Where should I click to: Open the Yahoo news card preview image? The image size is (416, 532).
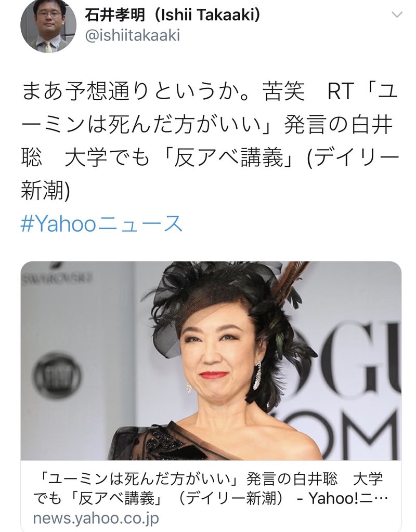[211, 361]
